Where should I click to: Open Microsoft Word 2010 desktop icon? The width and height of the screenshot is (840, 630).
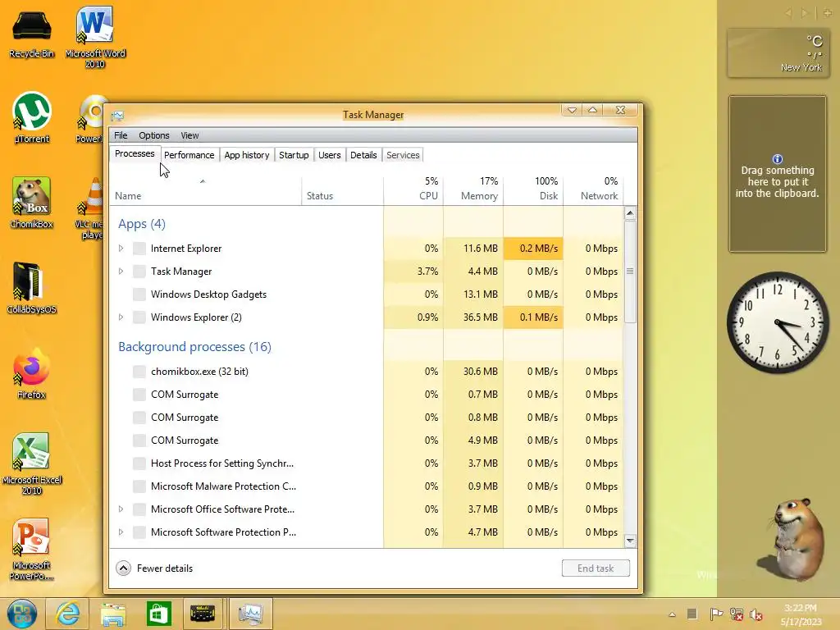pos(95,36)
